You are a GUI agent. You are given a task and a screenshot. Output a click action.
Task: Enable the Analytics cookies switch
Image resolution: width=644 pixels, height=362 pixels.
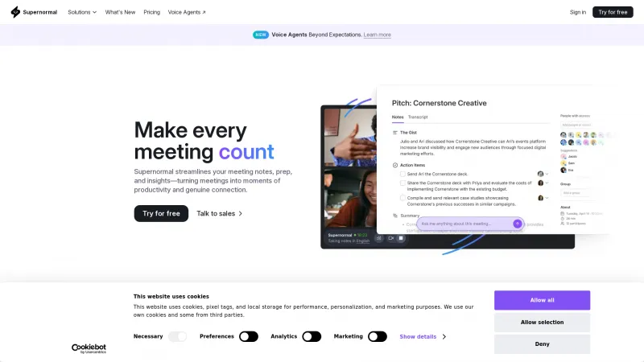click(312, 336)
